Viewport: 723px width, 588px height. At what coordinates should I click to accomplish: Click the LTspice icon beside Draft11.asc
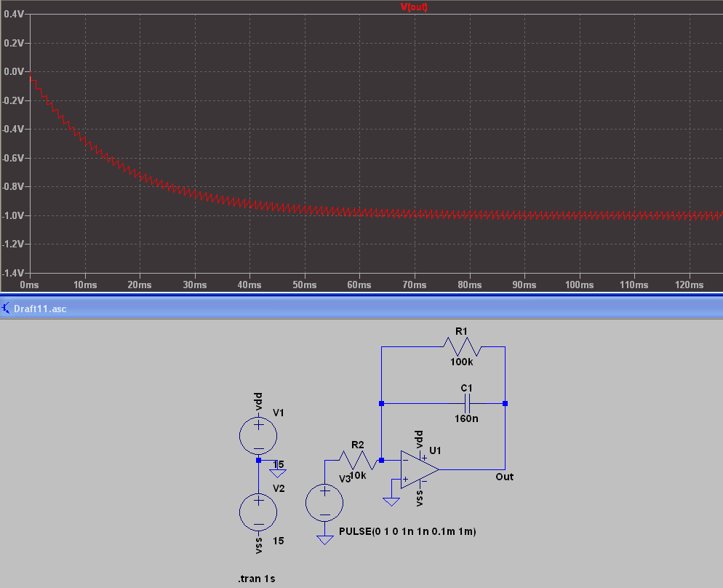6,308
